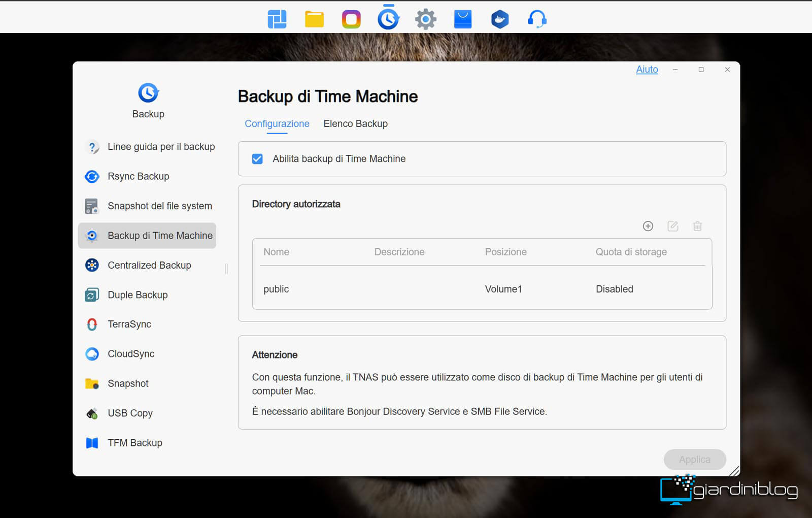Click the Volume1 position cell
Viewport: 812px width, 518px height.
point(503,289)
